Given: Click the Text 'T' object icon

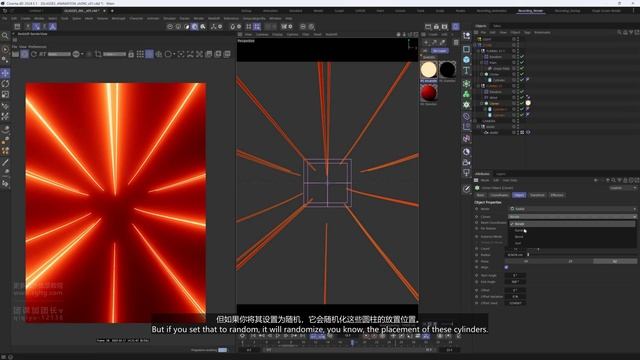Looking at the screenshot, I should click(467, 71).
